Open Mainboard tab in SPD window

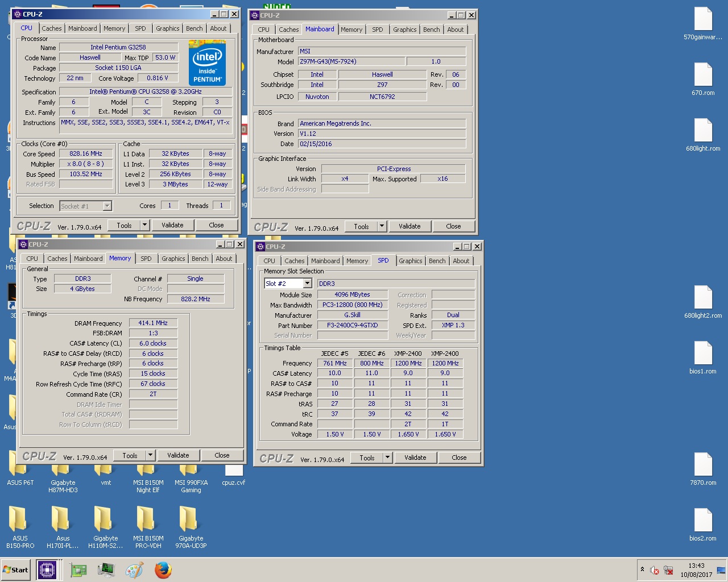tap(325, 261)
